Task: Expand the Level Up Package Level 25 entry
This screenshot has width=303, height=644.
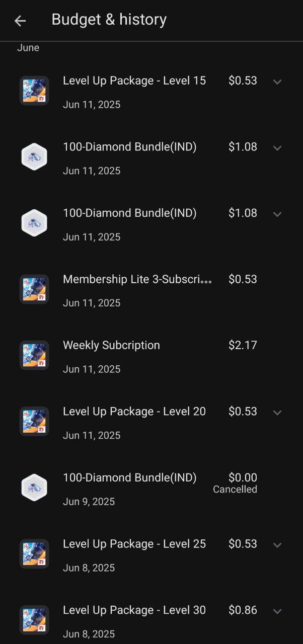Action: 277,545
